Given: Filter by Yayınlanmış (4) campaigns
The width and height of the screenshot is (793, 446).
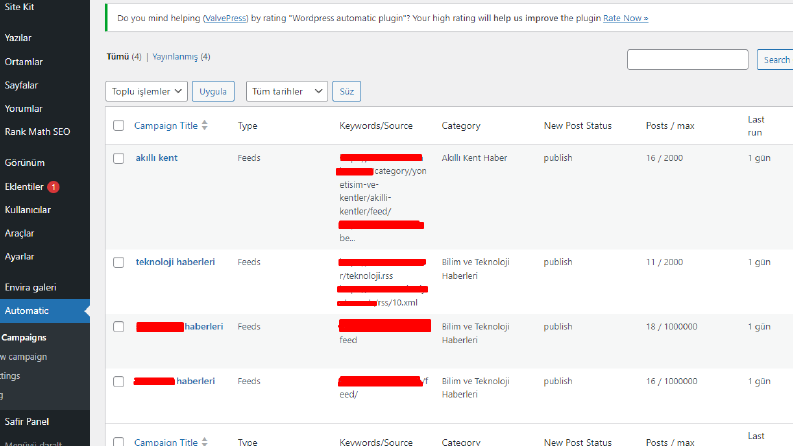Looking at the screenshot, I should [x=181, y=57].
